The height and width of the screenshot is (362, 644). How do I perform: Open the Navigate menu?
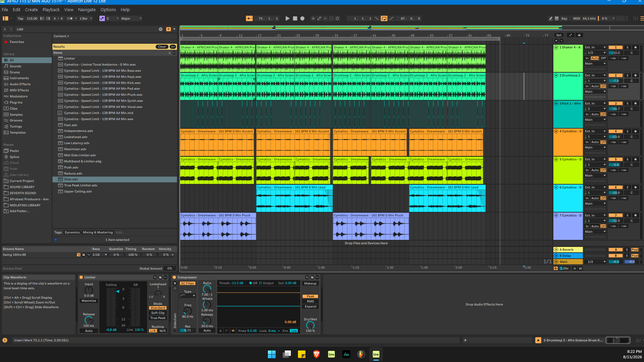pos(87,10)
